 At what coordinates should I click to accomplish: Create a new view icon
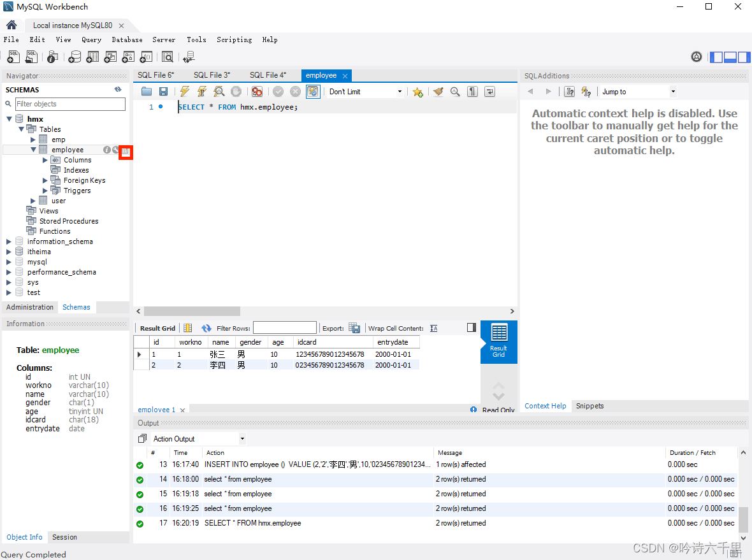pos(110,57)
